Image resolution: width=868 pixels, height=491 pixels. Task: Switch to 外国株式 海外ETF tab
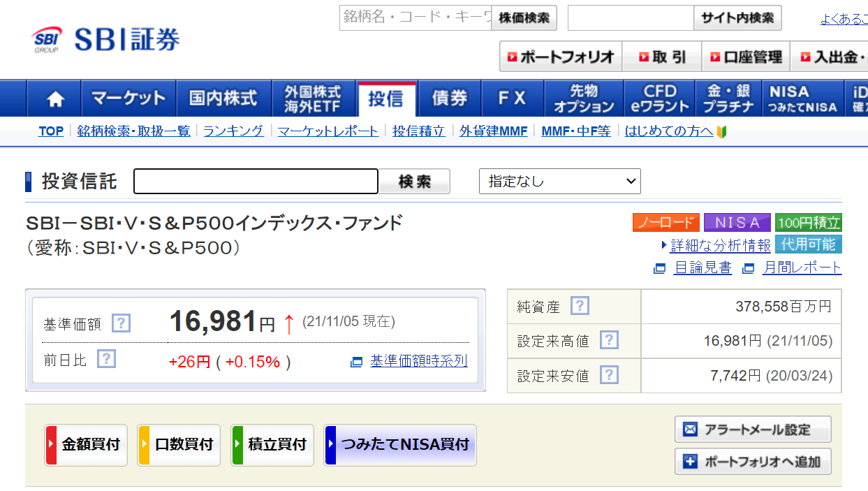pyautogui.click(x=313, y=98)
